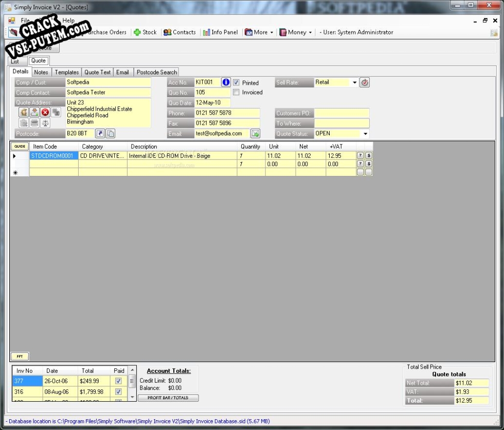Click the red delete address icon
Screen dimensions: 504x430
[45, 112]
